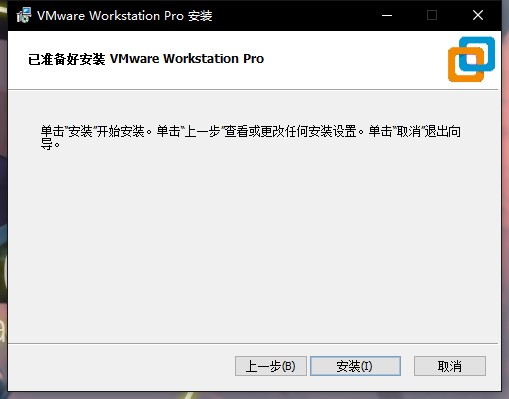Image resolution: width=509 pixels, height=399 pixels.
Task: Minimize the VMware Workstation Pro installer window
Action: 387,15
